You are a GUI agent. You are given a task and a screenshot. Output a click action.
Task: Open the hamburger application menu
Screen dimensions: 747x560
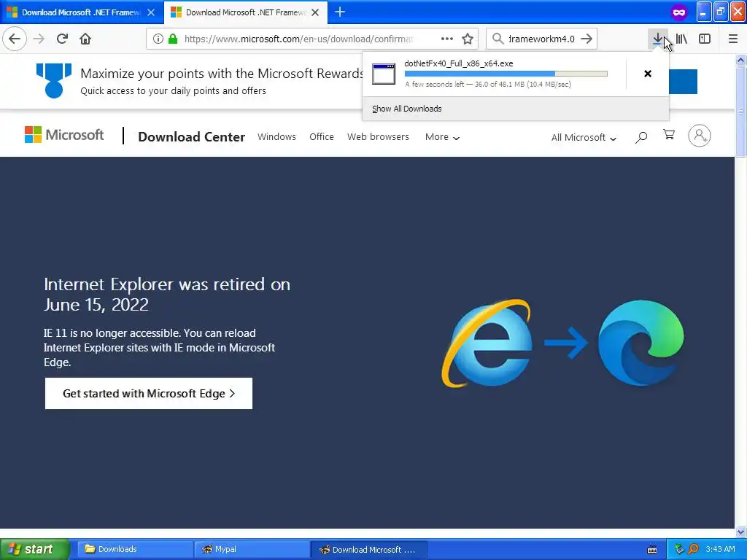(733, 39)
